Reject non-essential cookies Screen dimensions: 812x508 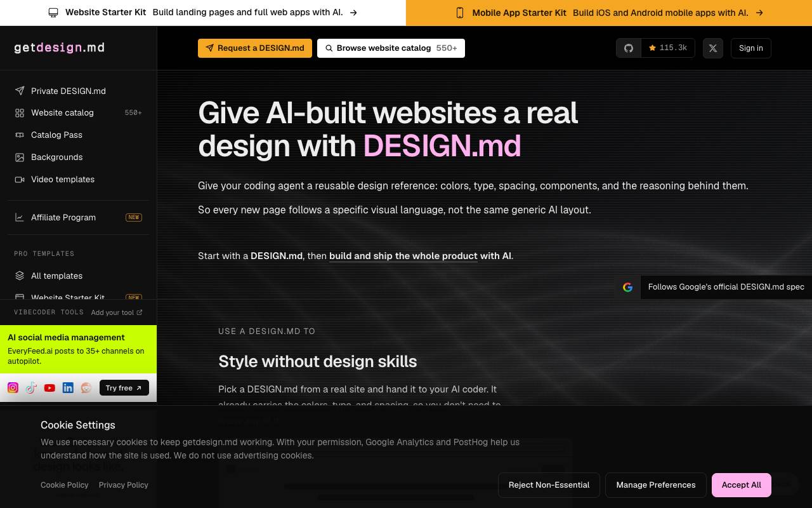549,485
